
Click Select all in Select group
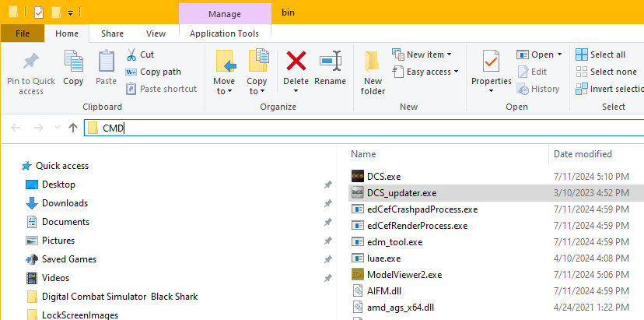point(600,55)
